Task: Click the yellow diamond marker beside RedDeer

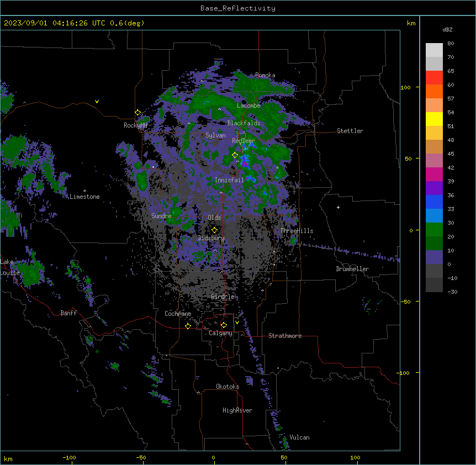Action: [x=235, y=155]
